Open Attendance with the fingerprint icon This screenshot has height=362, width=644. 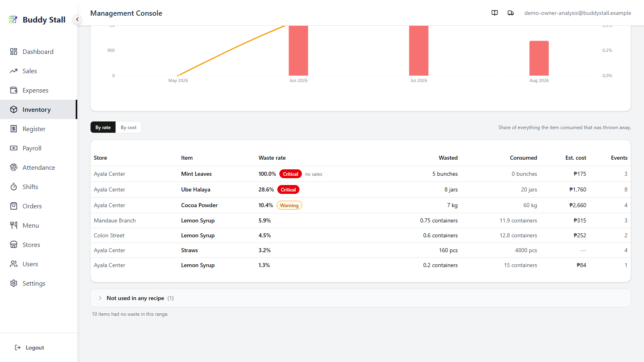click(x=14, y=167)
